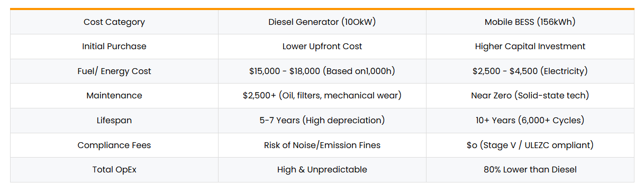Select the Mobile BESS (156kWh) column header
The width and height of the screenshot is (644, 192).
530,22
